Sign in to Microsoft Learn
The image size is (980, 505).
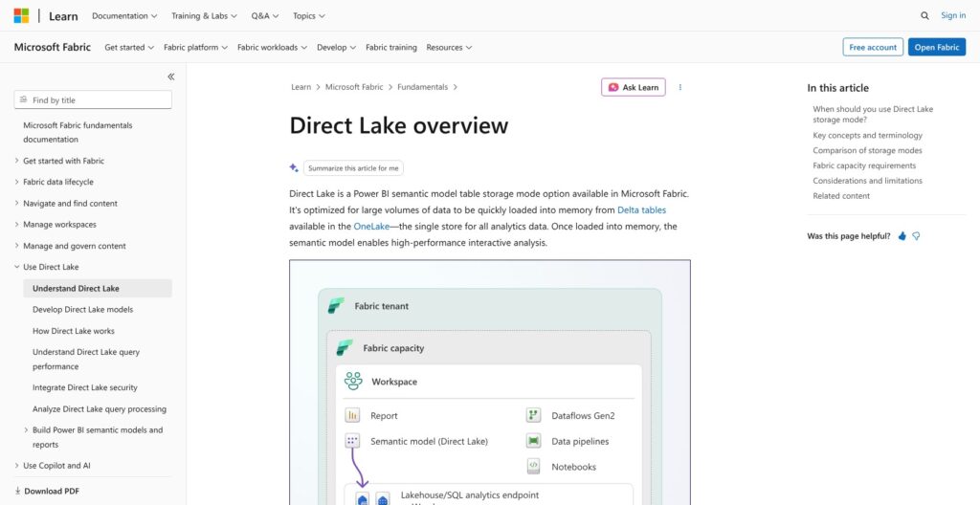(953, 15)
